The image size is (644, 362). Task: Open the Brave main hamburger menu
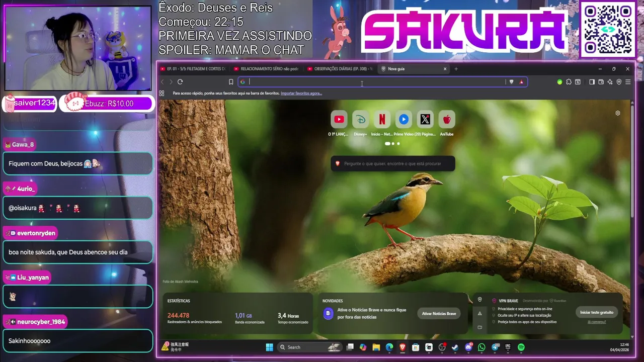628,82
